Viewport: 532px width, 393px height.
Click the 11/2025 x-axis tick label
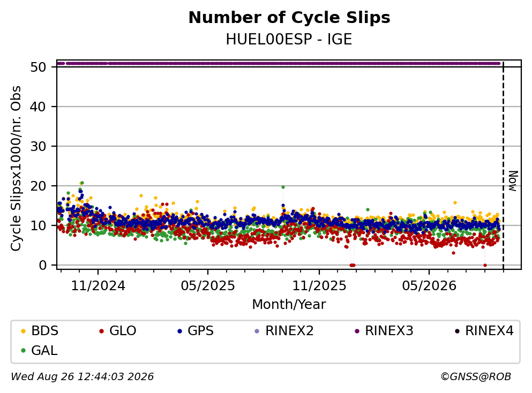coord(319,286)
